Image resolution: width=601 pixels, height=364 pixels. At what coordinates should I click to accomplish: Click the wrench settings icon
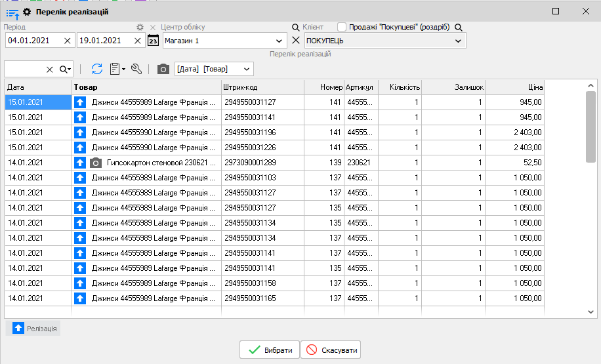point(136,69)
